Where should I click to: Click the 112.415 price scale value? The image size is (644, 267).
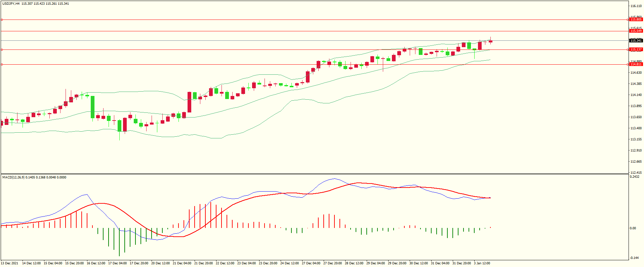coord(636,173)
